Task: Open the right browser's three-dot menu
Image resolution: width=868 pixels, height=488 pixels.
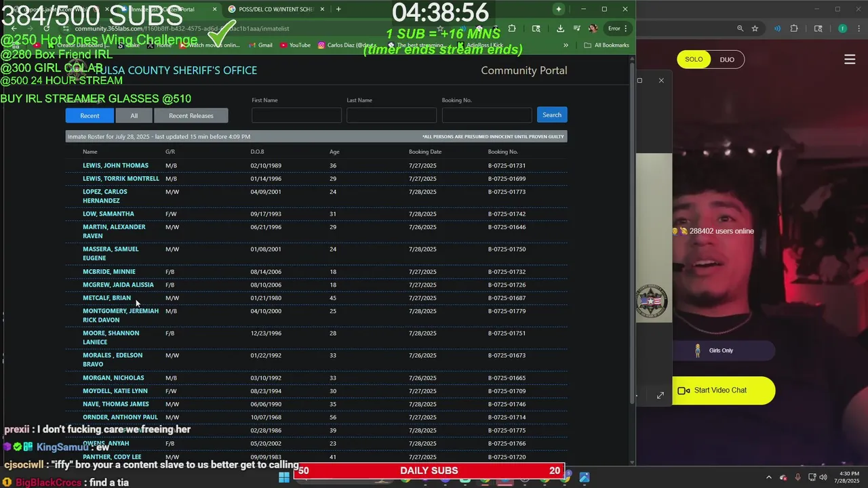Action: [x=858, y=28]
